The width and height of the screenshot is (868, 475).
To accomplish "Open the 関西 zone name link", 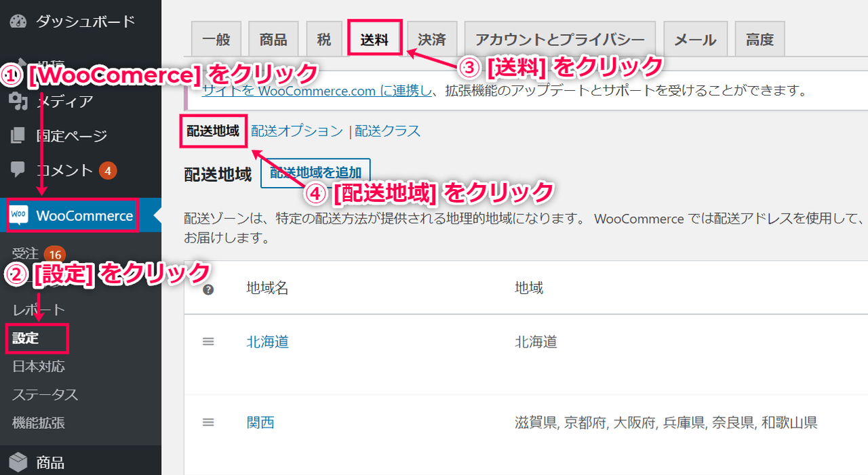I will (x=260, y=423).
